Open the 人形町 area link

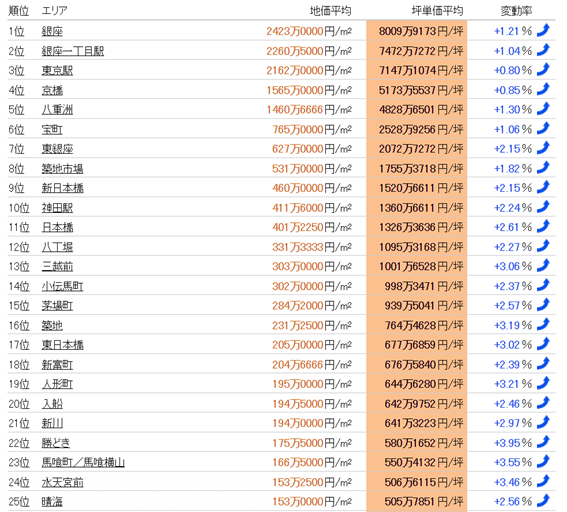click(57, 384)
